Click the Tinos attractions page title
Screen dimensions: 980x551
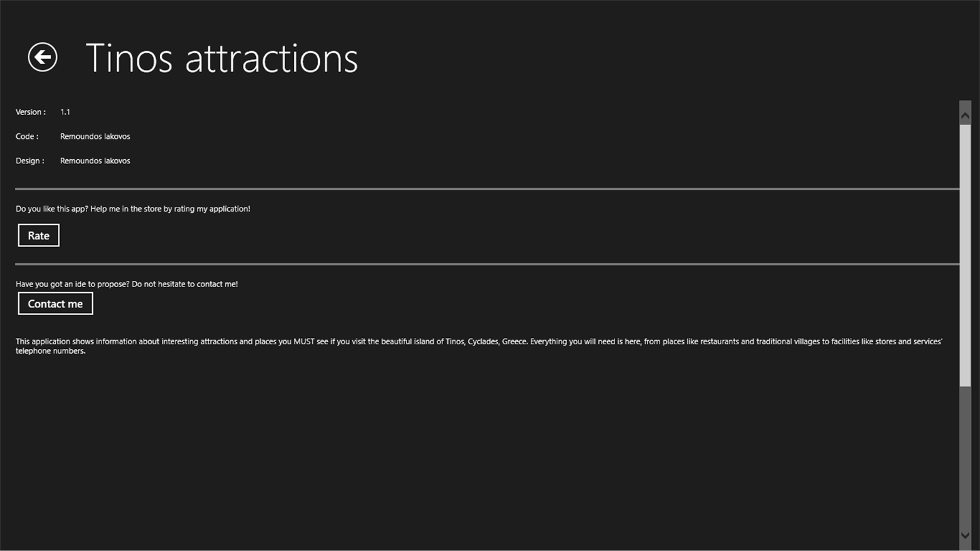221,58
